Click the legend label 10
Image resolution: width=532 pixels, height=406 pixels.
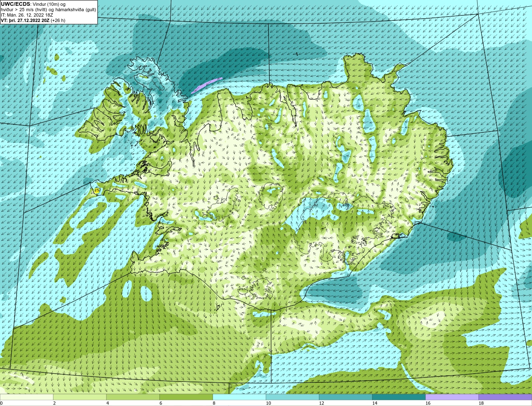[268, 403]
